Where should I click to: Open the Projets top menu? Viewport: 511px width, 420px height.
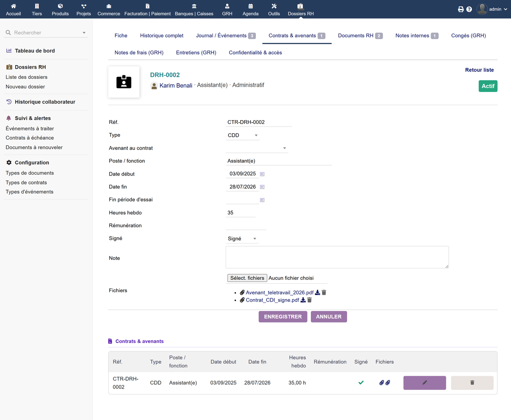83,9
